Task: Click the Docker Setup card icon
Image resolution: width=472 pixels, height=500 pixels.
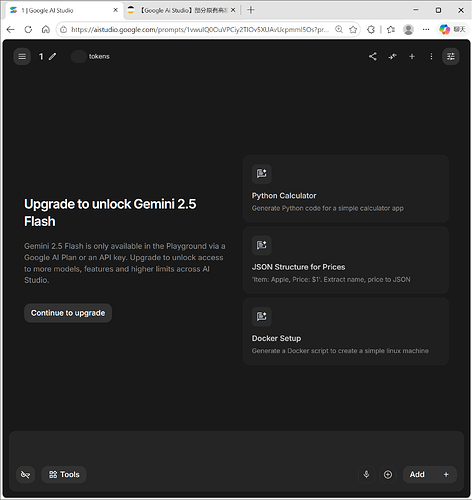Action: 262,316
